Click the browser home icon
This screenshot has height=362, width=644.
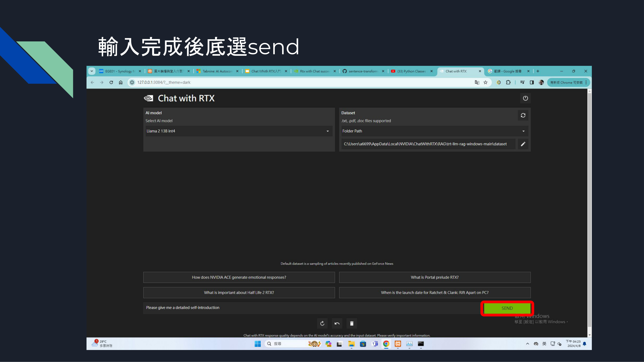click(x=121, y=82)
